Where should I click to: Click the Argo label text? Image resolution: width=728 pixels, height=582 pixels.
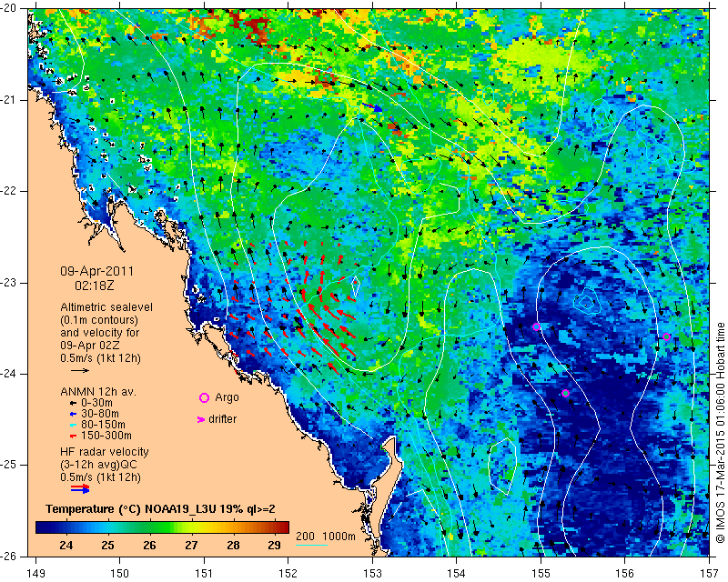[x=227, y=397]
